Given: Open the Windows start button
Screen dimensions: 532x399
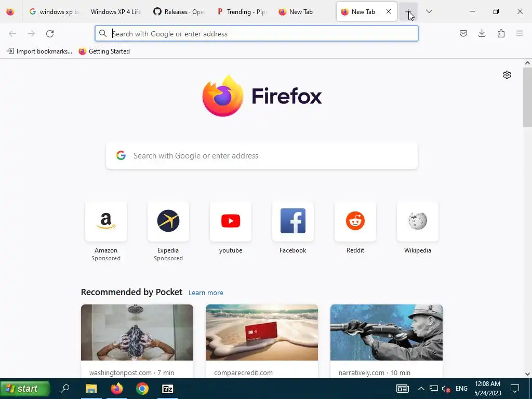Looking at the screenshot, I should 25,389.
